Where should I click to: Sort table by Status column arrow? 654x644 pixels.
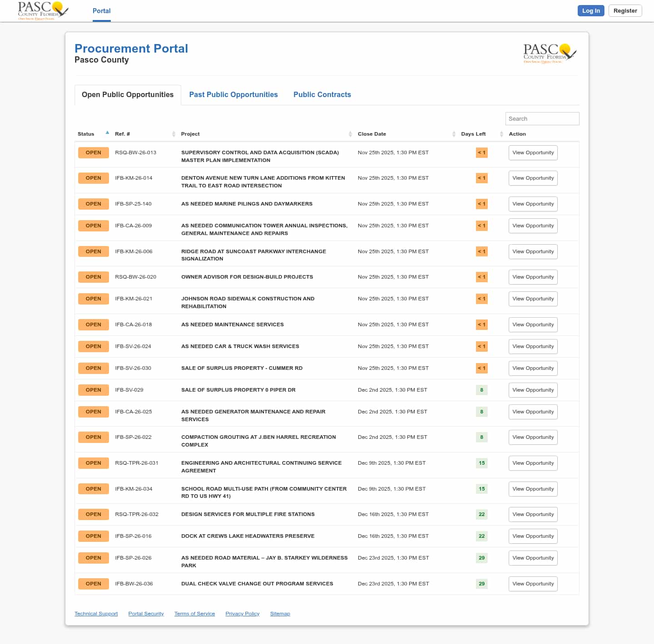click(x=107, y=133)
